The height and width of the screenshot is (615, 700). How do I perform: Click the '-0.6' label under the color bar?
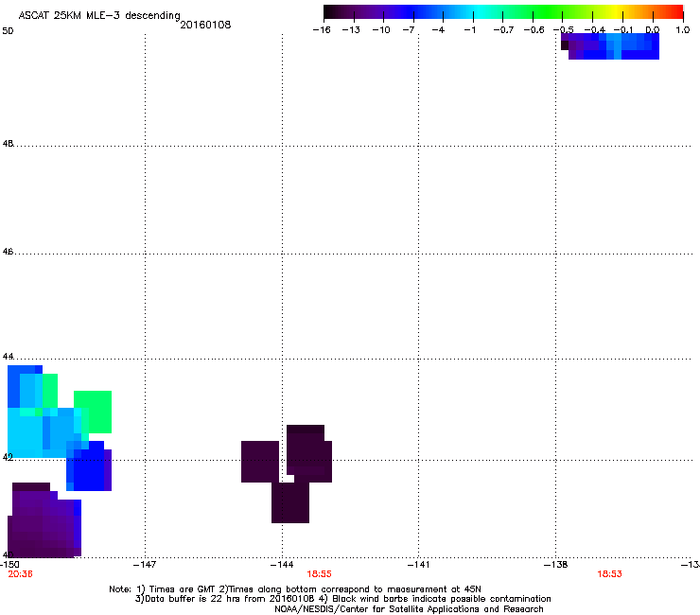click(x=534, y=30)
